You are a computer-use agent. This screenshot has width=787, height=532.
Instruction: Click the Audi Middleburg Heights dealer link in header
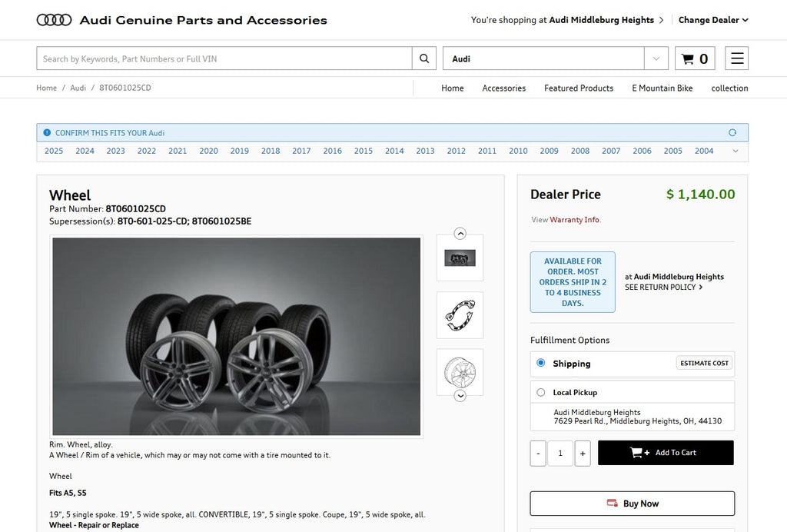[601, 20]
